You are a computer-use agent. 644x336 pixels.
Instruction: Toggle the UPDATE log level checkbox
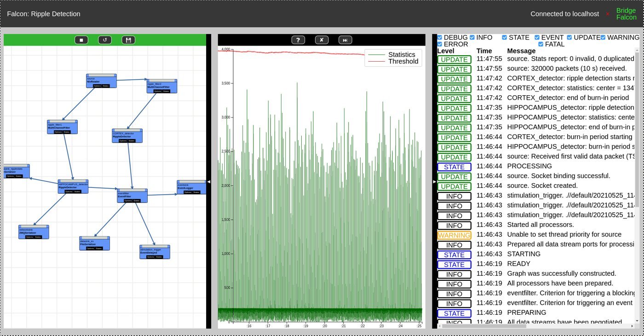[569, 37]
